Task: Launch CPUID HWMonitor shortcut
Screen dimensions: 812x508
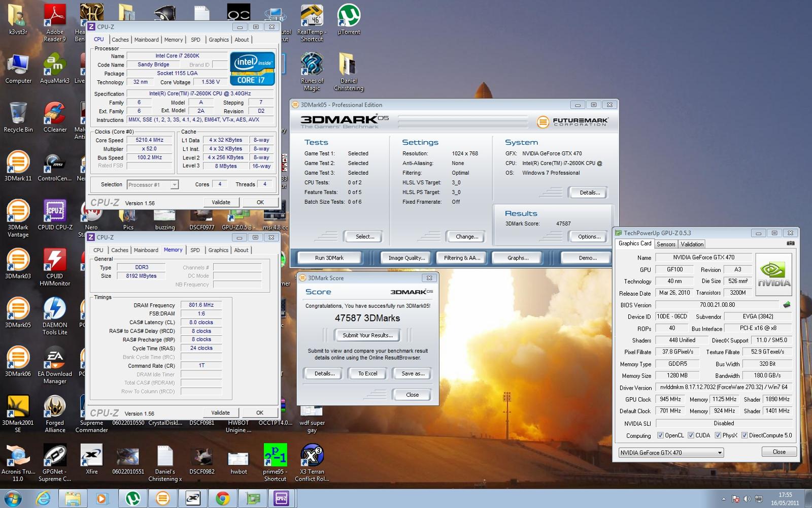Action: pyautogui.click(x=55, y=268)
